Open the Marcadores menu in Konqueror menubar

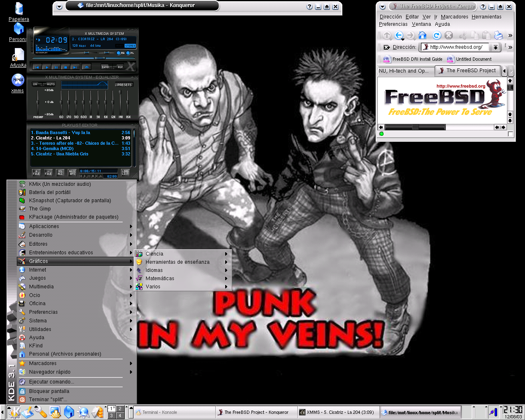click(454, 17)
